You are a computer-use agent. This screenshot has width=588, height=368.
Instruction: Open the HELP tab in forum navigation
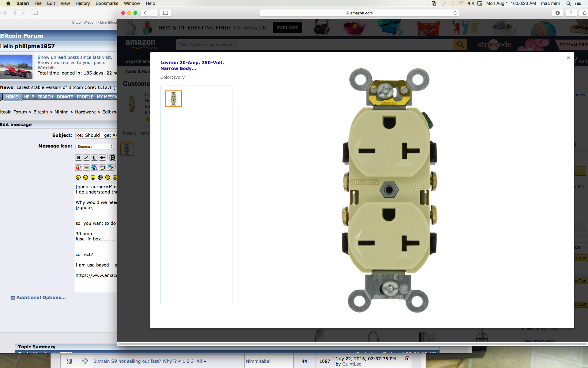[x=29, y=97]
